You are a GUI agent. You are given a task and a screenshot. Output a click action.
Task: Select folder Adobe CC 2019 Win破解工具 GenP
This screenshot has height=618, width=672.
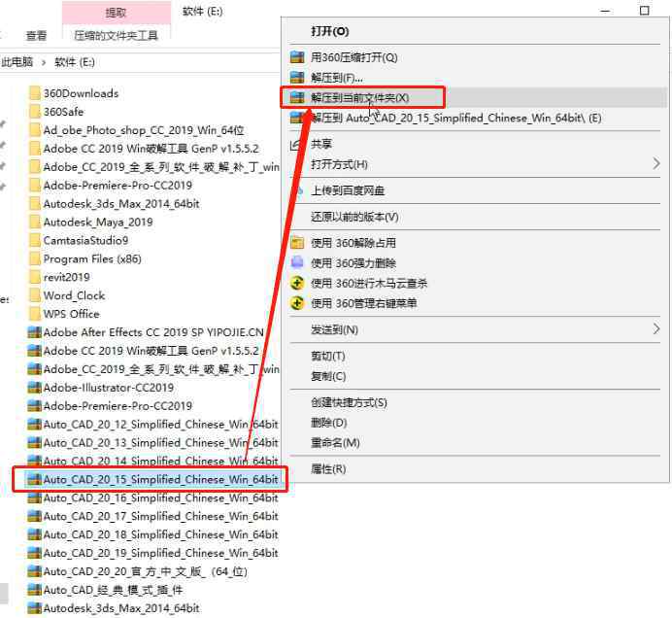(x=151, y=149)
